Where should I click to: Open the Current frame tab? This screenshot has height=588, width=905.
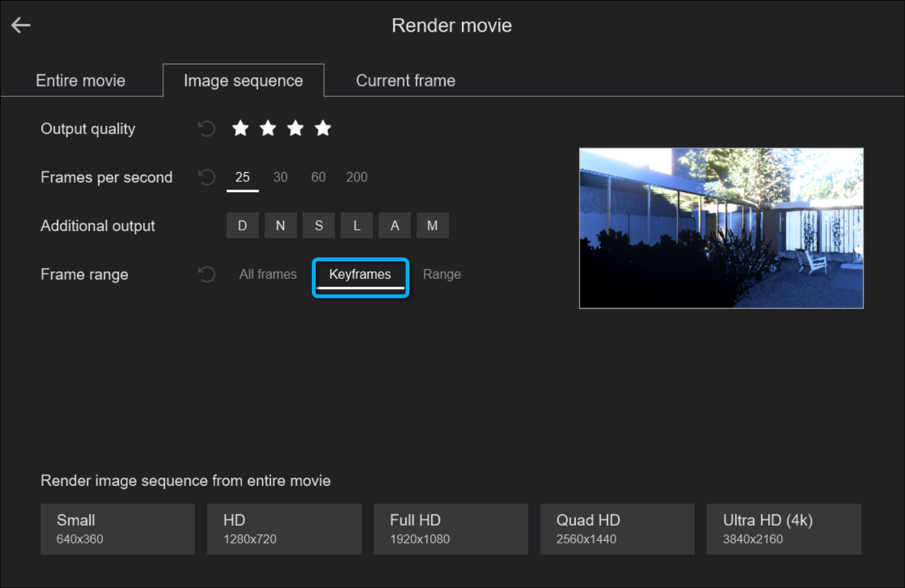(406, 81)
